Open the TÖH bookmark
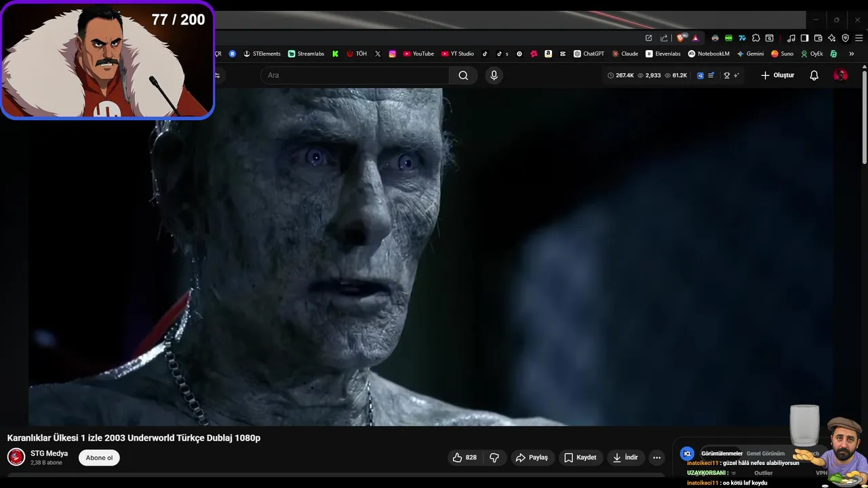The image size is (868, 488). tap(357, 54)
